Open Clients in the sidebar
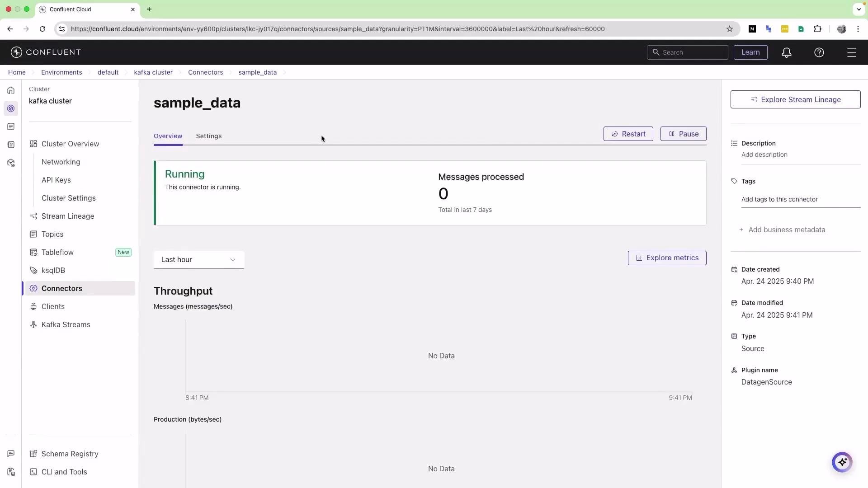 point(53,306)
